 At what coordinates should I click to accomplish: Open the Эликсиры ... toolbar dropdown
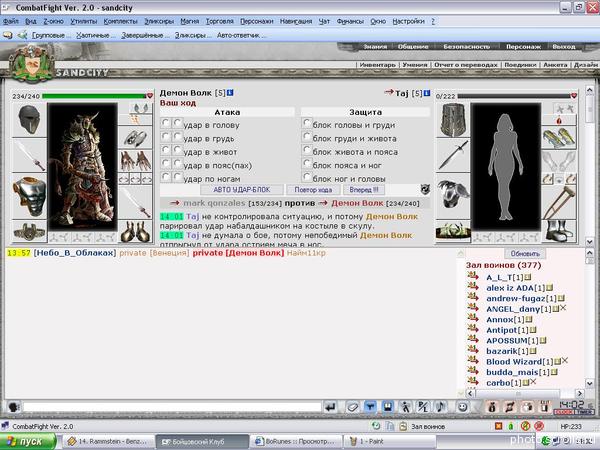193,35
